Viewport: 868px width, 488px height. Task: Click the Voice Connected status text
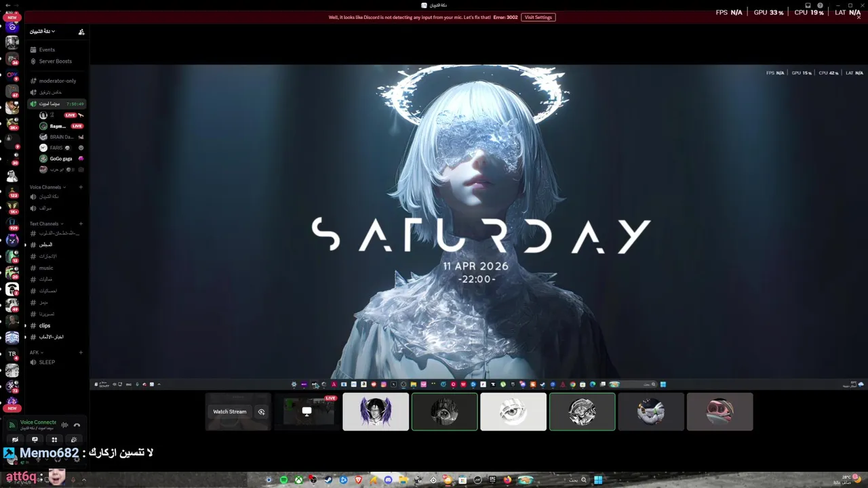(38, 422)
